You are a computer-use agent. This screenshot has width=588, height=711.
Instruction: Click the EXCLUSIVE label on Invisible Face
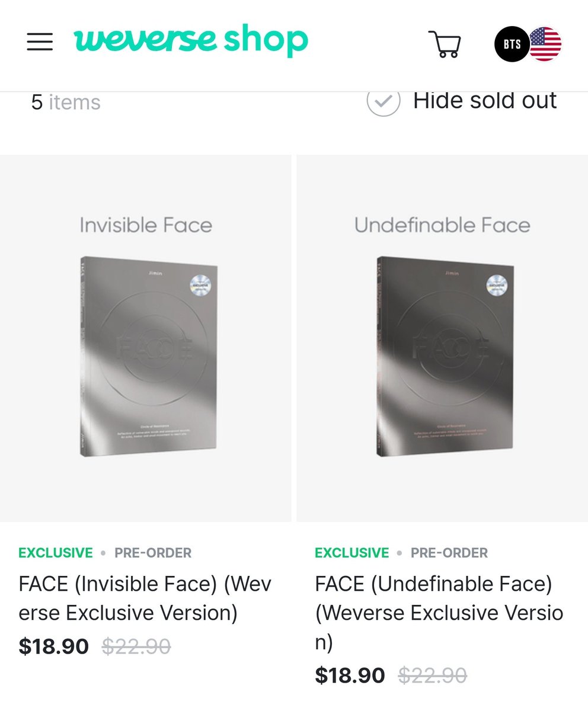click(55, 553)
